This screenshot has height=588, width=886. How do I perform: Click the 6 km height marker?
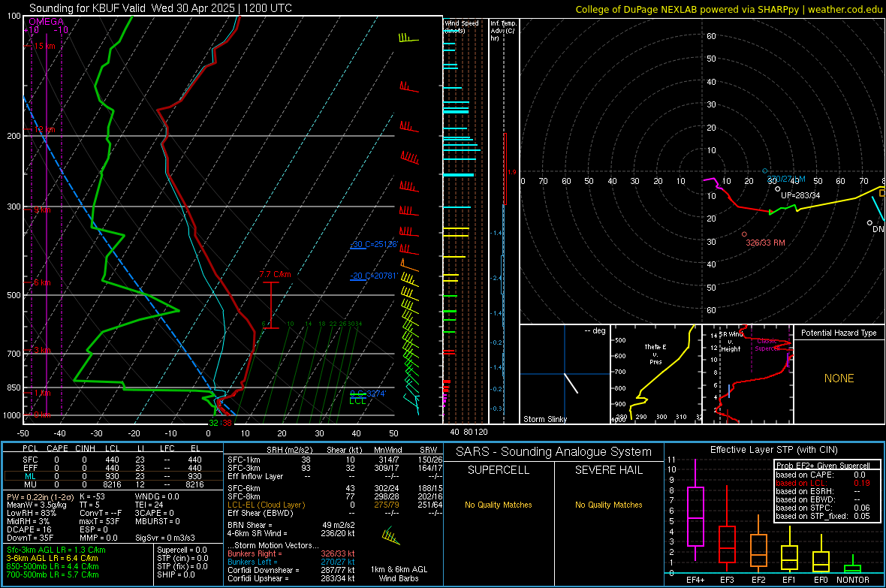point(42,282)
